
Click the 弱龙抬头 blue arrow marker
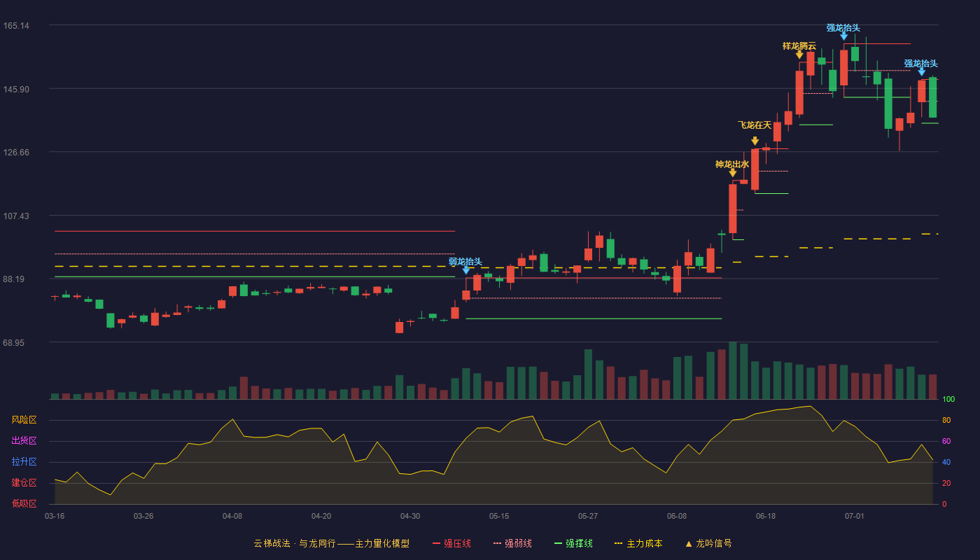466,269
